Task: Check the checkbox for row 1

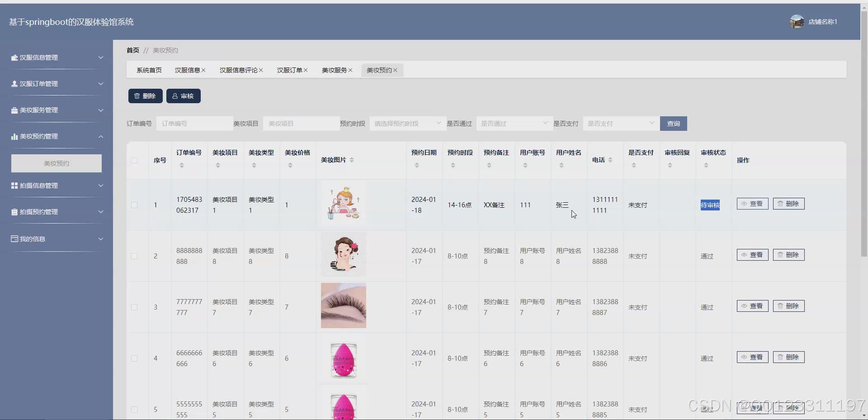Action: click(134, 205)
